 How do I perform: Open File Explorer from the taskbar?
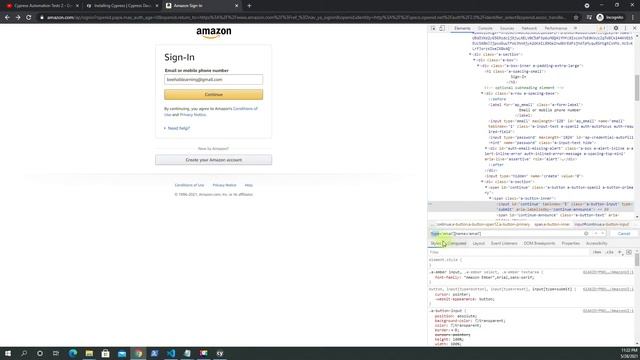[89, 353]
